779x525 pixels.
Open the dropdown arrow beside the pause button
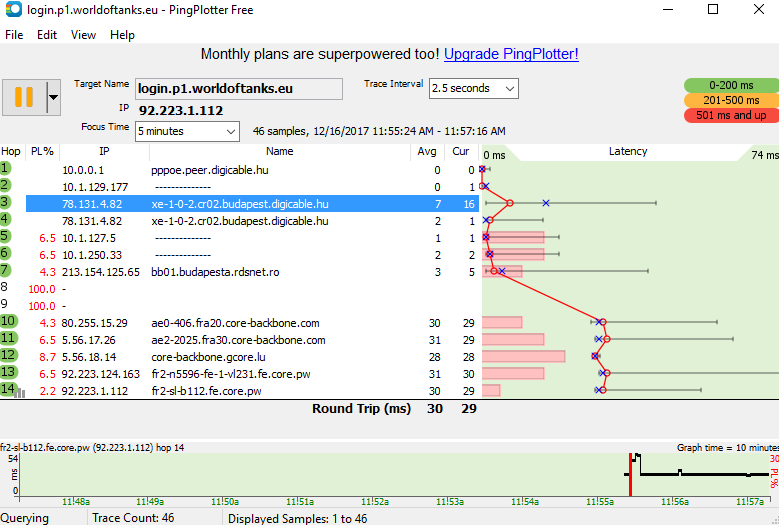pyautogui.click(x=53, y=98)
